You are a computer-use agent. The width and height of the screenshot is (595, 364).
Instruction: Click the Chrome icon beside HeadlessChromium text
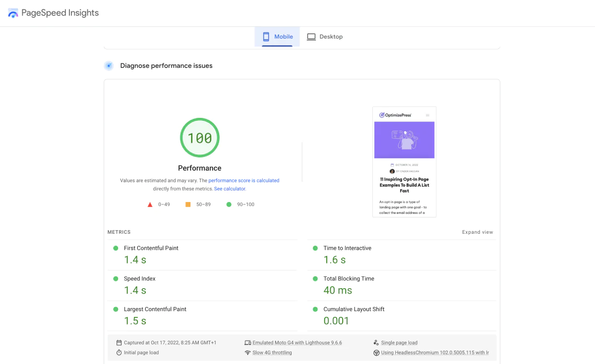point(376,353)
